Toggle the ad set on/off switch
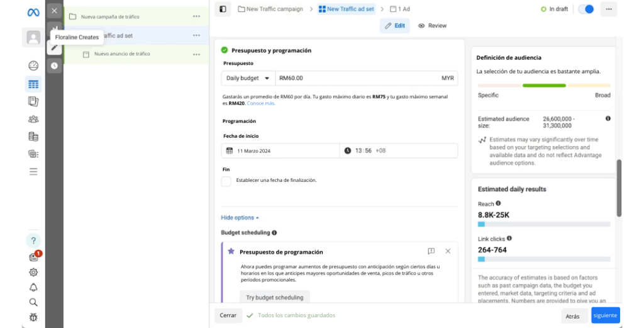Image resolution: width=644 pixels, height=328 pixels. click(586, 9)
